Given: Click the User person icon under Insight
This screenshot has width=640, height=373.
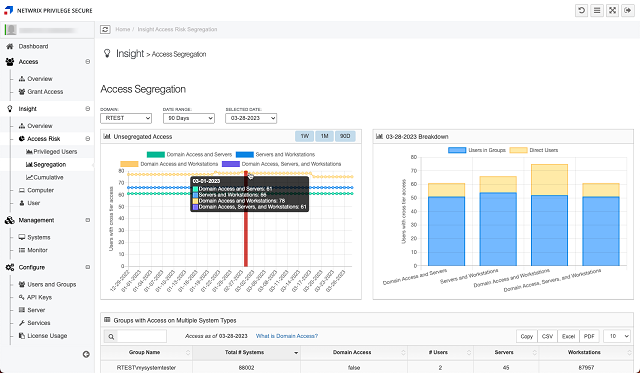Looking at the screenshot, I should pos(22,203).
